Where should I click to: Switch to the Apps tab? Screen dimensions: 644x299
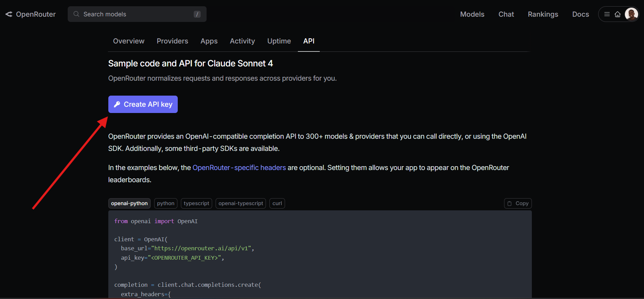[209, 41]
